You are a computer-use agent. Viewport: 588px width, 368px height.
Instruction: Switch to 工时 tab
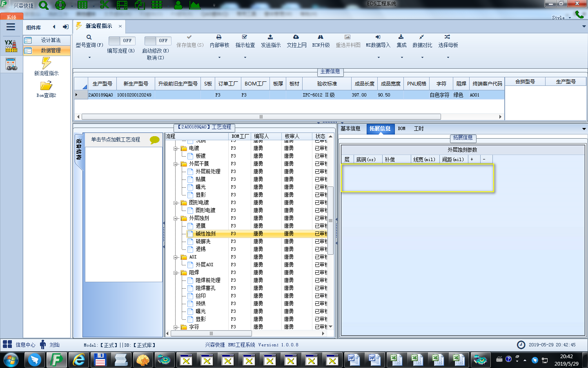(x=419, y=129)
